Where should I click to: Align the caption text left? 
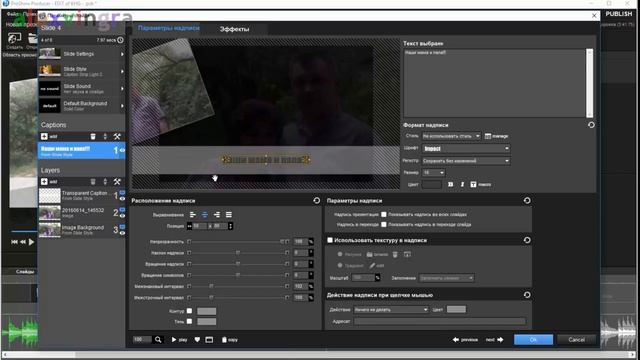(x=193, y=215)
